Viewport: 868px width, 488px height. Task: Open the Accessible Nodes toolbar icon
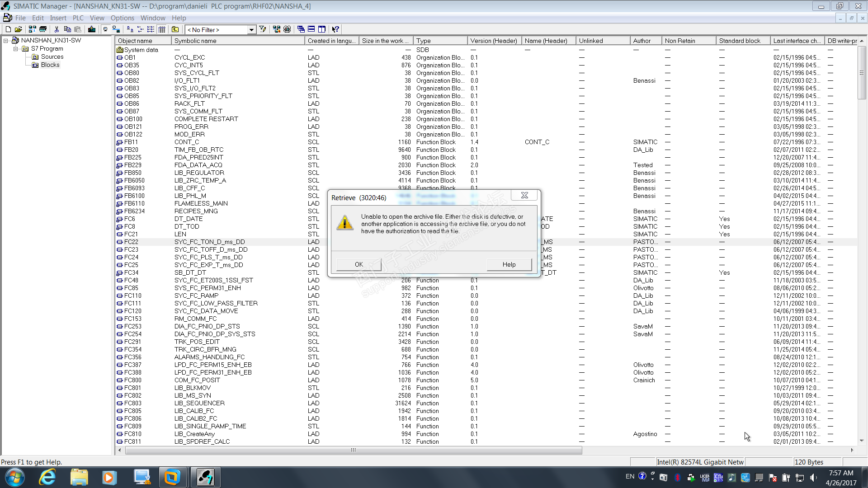32,29
